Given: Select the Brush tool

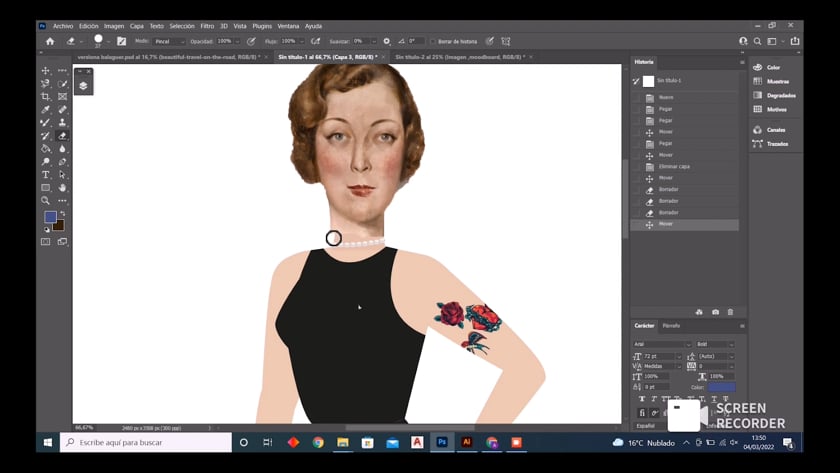Looking at the screenshot, I should [x=46, y=123].
